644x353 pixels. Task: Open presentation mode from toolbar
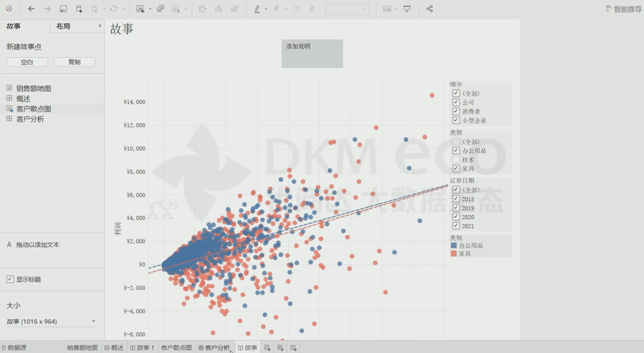click(x=407, y=9)
